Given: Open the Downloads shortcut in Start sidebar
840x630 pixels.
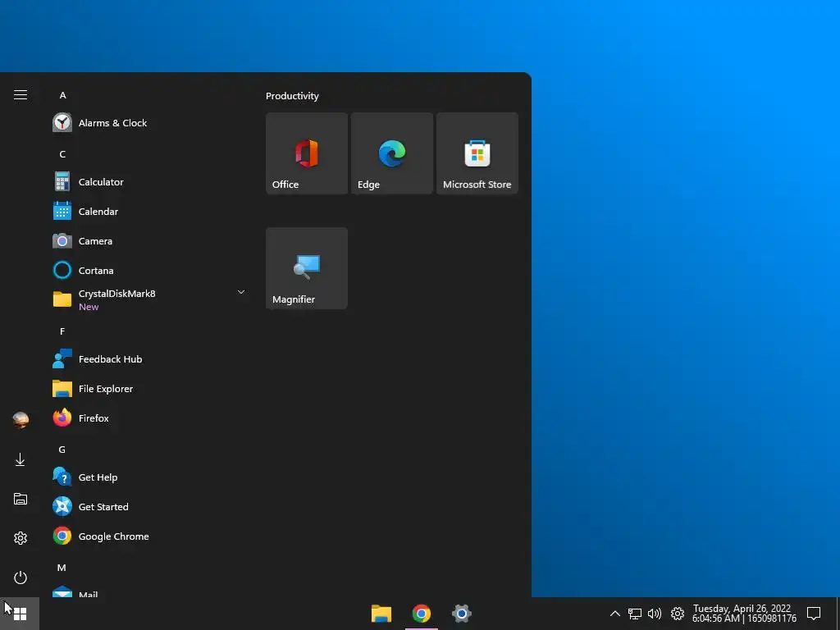Looking at the screenshot, I should pos(21,459).
